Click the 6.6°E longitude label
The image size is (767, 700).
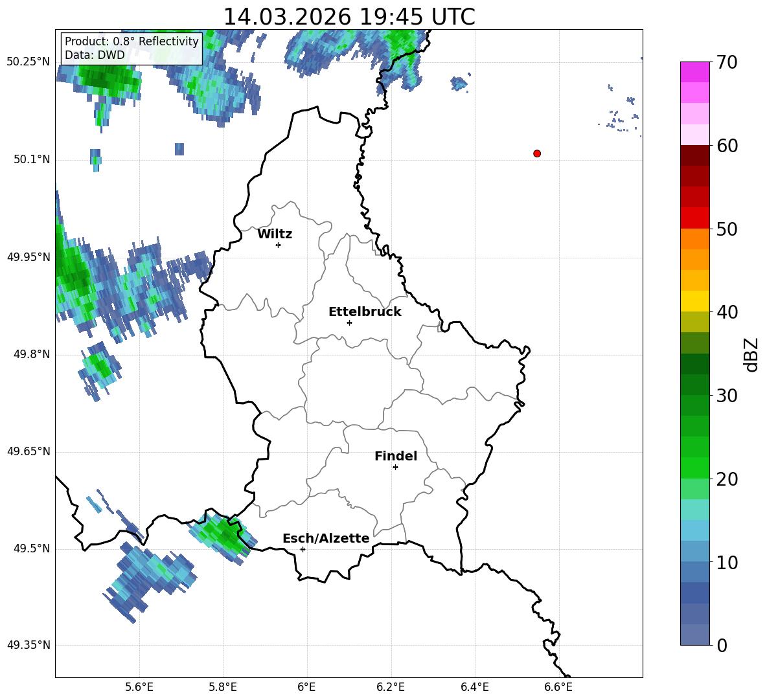(558, 687)
